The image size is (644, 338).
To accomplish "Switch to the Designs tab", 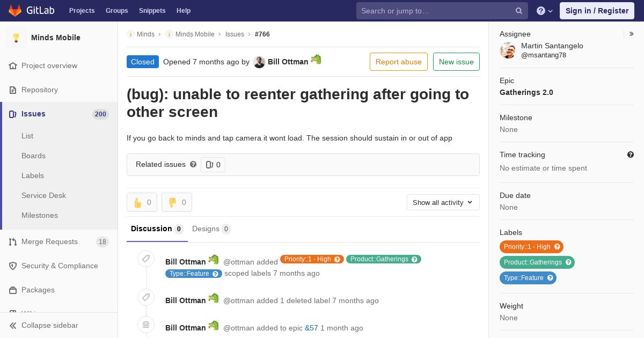I will click(211, 229).
